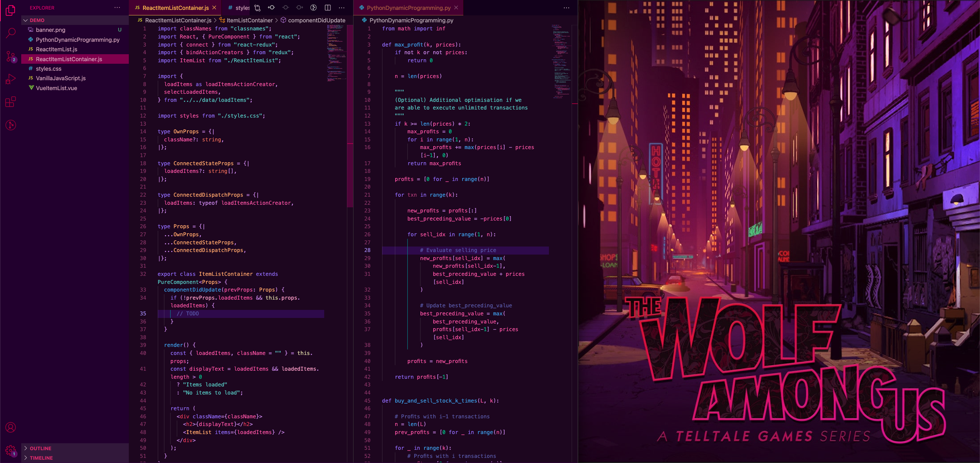Open the Accounts icon near the bottom
The image size is (980, 463).
10,427
